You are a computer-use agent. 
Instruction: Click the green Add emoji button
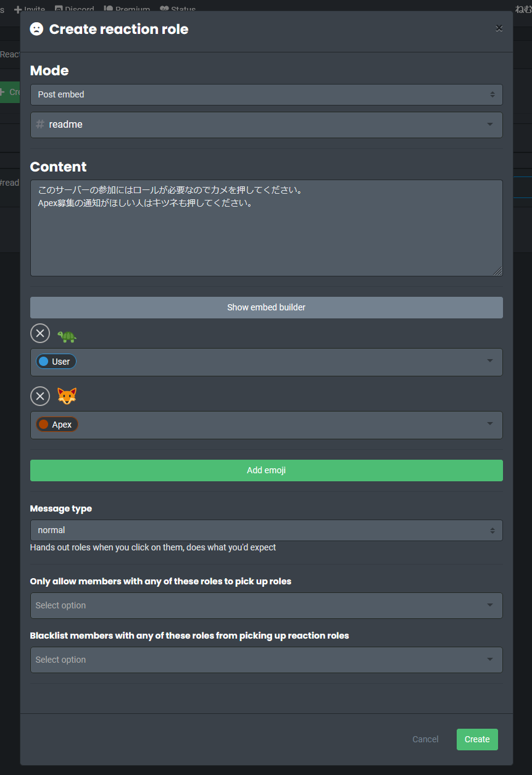tap(266, 470)
